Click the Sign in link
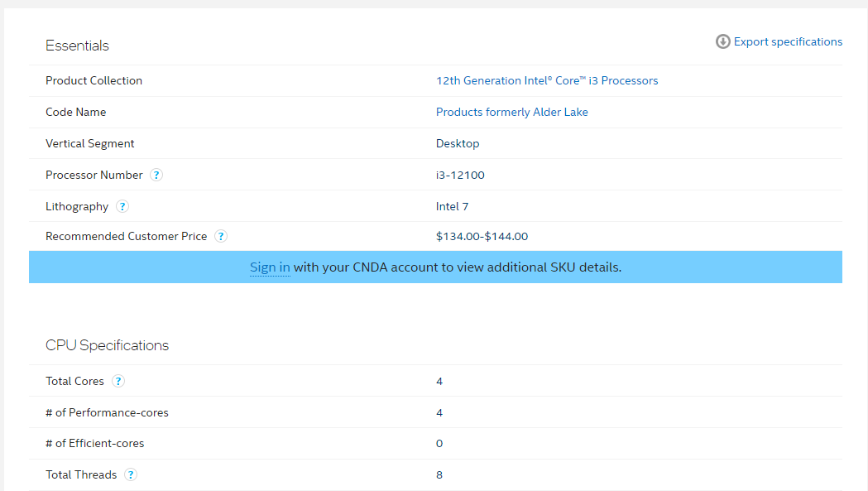Screen dimensions: 868x491 (270, 267)
